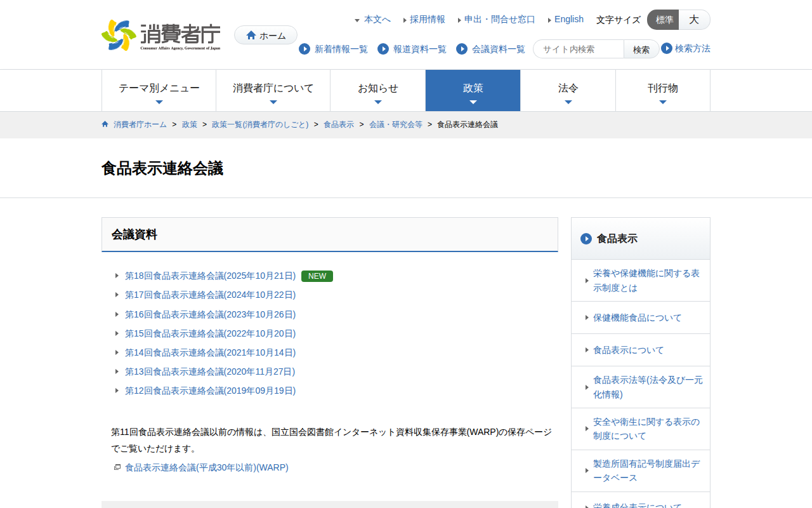Screen dimensions: 812x508
Task: Jump to 本文へ skip link
Action: [377, 20]
